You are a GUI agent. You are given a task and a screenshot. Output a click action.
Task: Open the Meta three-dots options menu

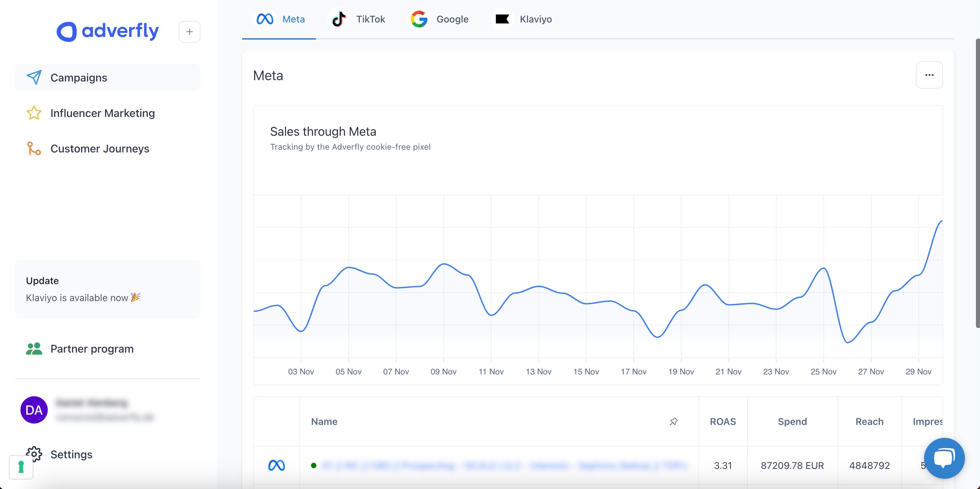pos(929,75)
